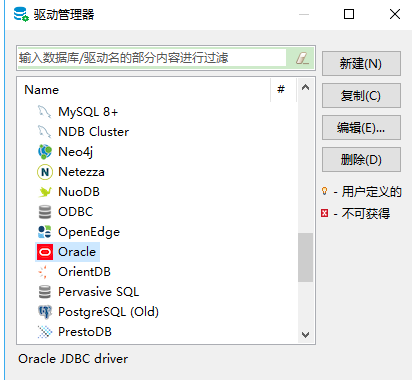This screenshot has height=380, width=412.
Task: Select the MySQL 8+ driver row
Action: coord(88,112)
